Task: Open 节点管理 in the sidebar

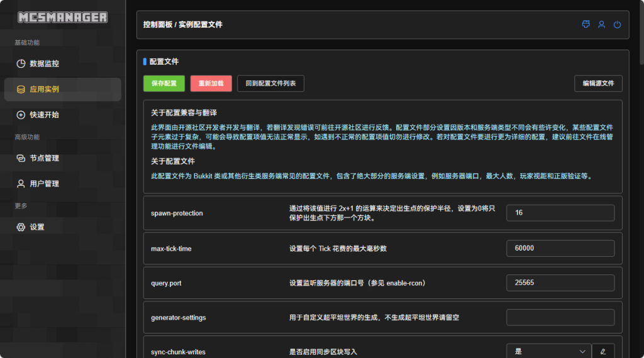Action: coord(62,158)
